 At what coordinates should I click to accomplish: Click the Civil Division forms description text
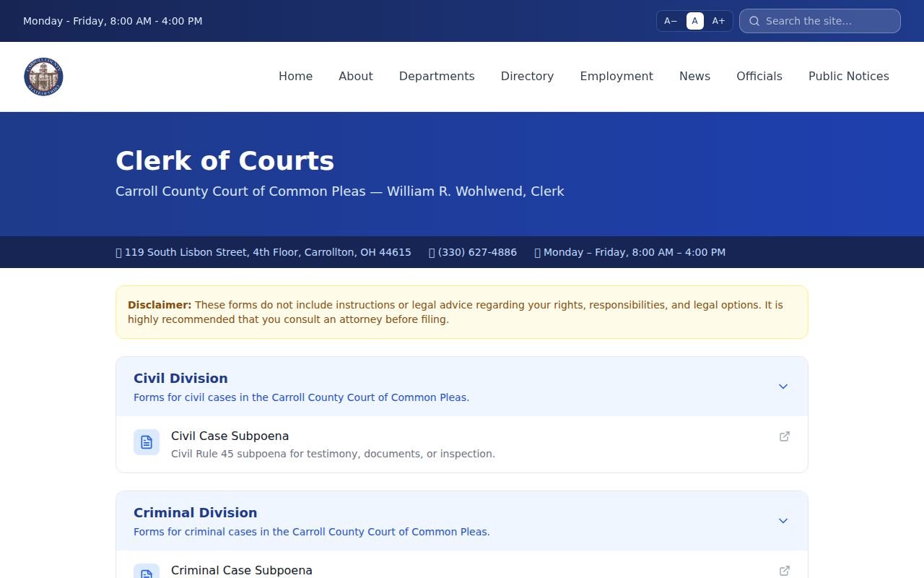[301, 397]
